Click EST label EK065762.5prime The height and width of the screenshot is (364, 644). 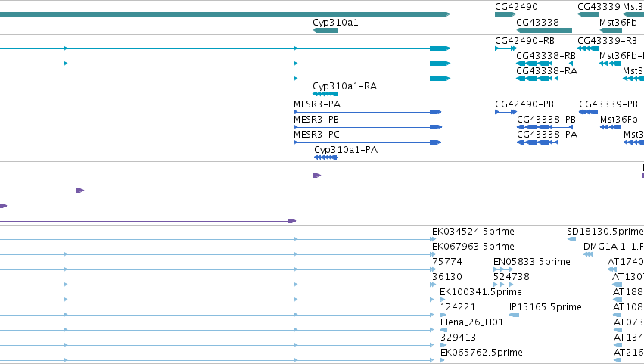[x=481, y=353]
